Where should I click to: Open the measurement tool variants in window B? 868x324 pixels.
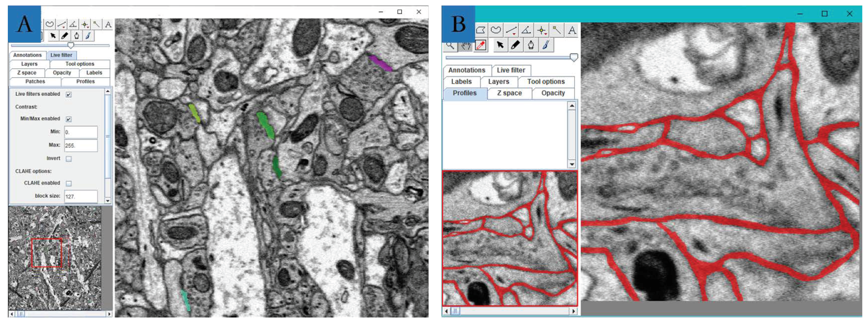514,34
